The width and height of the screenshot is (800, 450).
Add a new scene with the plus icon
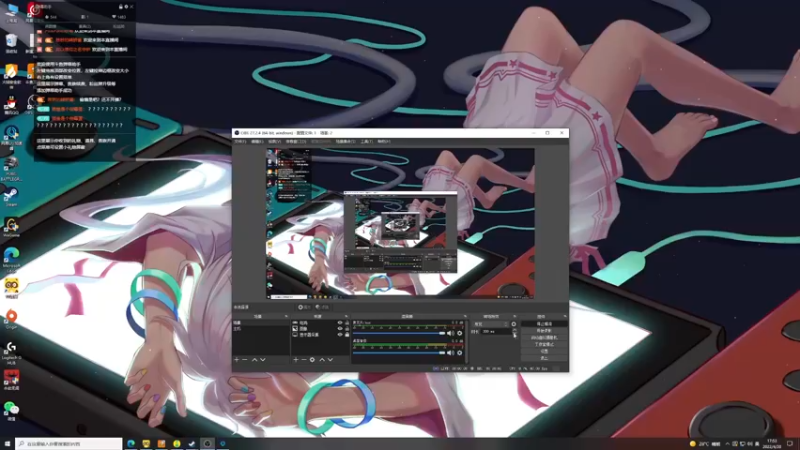tap(236, 360)
